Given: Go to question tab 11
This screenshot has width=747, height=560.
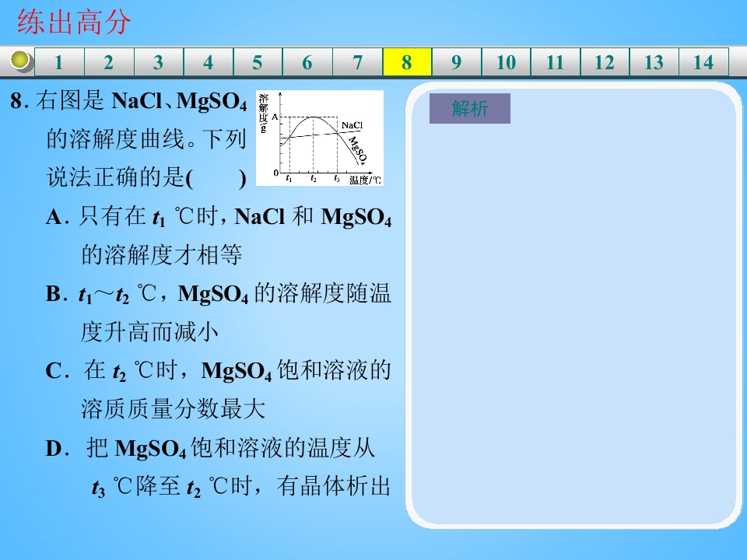Looking at the screenshot, I should click(x=556, y=62).
